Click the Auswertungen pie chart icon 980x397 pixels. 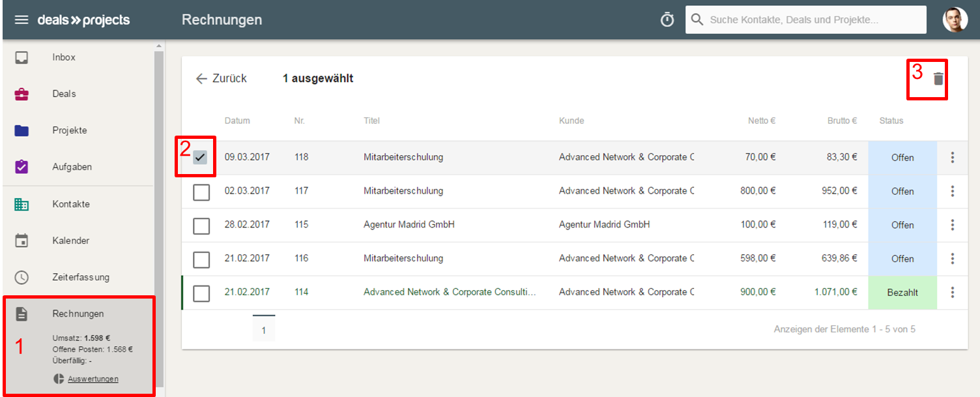pos(59,379)
